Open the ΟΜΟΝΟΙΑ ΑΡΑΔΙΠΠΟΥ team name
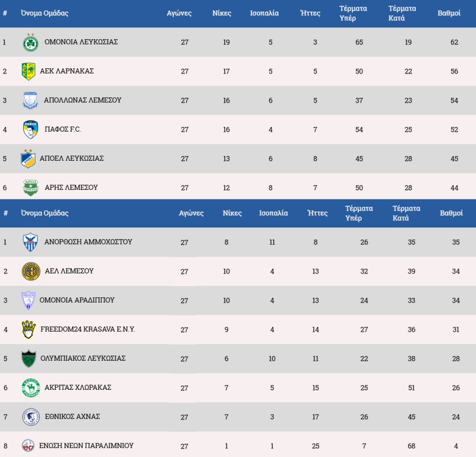 (77, 300)
